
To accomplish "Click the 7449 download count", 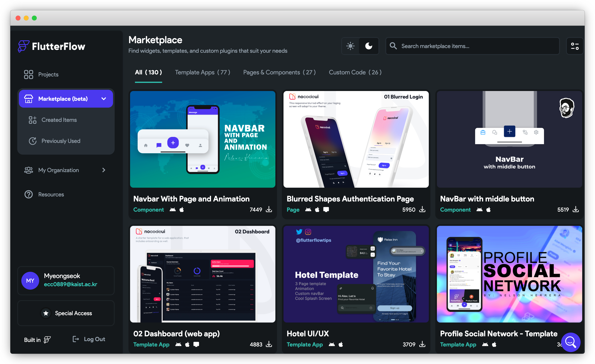I will pyautogui.click(x=256, y=210).
